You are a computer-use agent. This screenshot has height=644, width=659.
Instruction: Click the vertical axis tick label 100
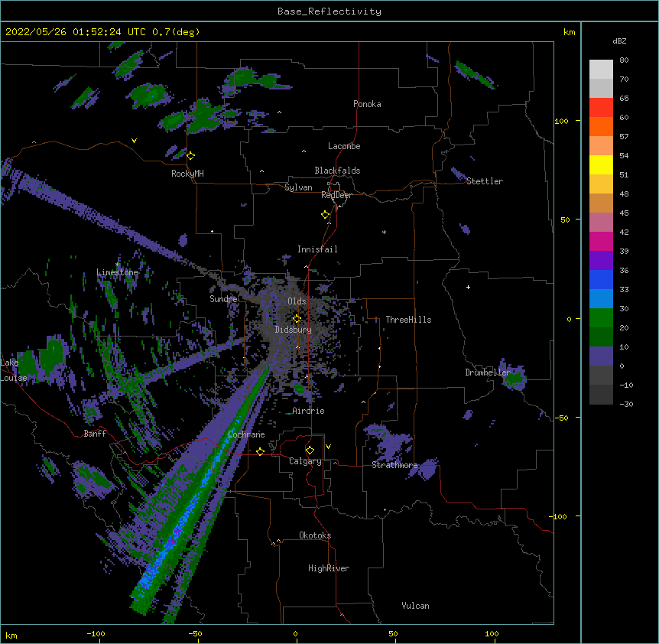[x=561, y=121]
